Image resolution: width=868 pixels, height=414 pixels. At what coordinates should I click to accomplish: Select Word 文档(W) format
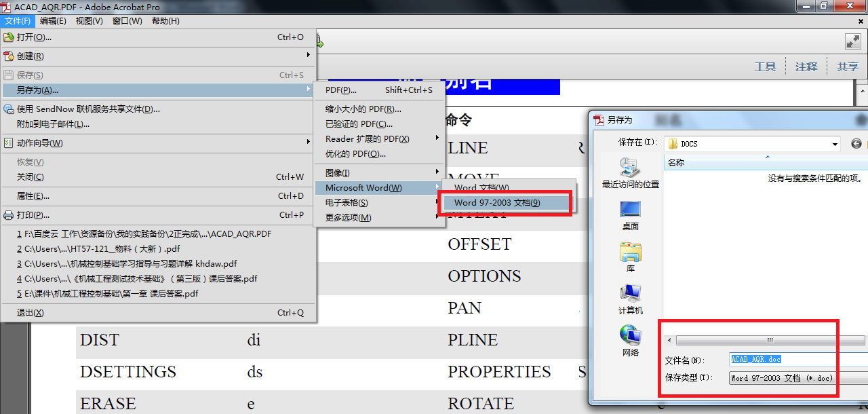509,187
